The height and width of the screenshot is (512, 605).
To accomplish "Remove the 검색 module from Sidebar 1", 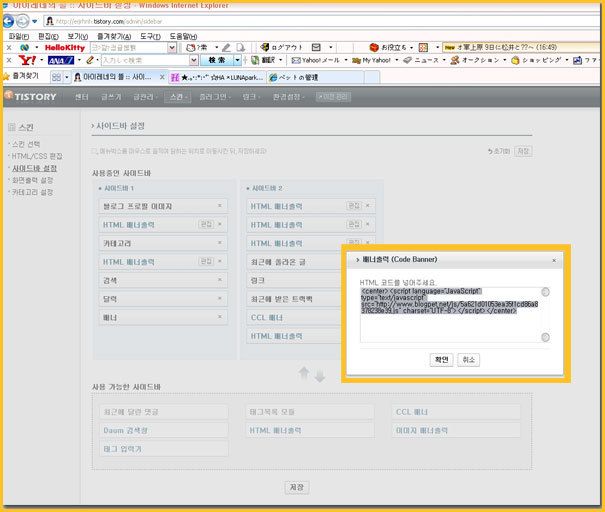I will coord(220,280).
